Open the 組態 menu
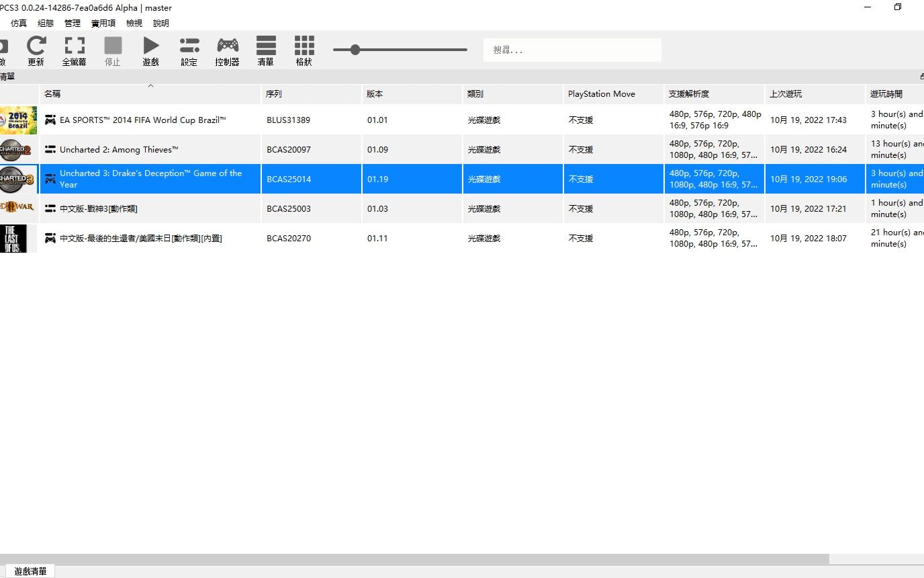 click(x=46, y=23)
